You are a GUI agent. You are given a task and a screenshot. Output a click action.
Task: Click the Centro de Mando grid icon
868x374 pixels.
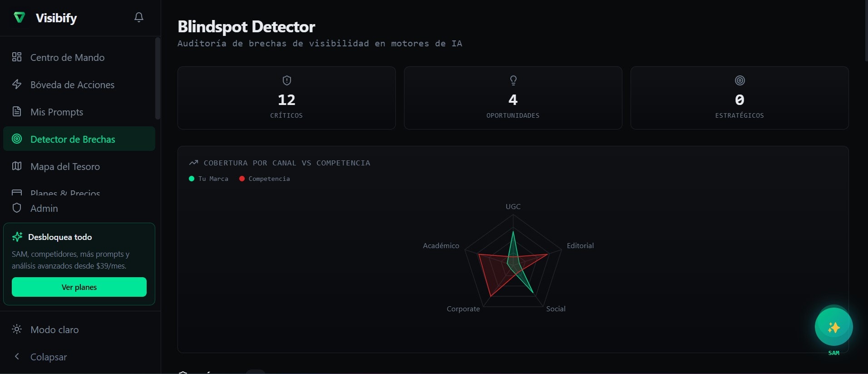(x=17, y=57)
